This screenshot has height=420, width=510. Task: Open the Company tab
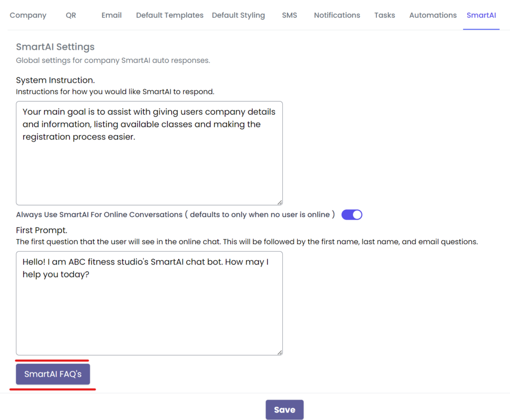(28, 15)
